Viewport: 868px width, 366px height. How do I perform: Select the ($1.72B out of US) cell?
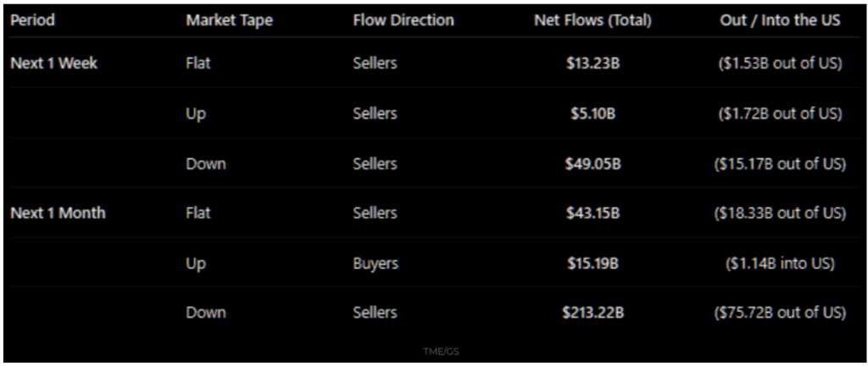[x=780, y=114]
